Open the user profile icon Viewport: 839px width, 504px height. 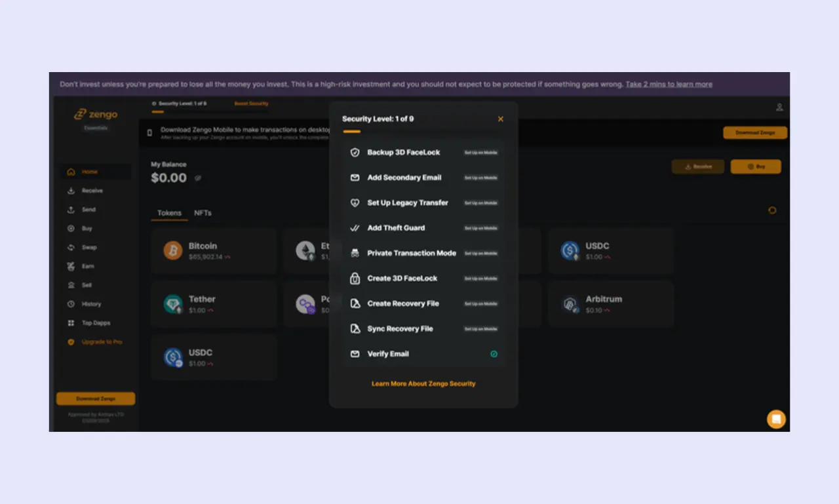tap(779, 107)
